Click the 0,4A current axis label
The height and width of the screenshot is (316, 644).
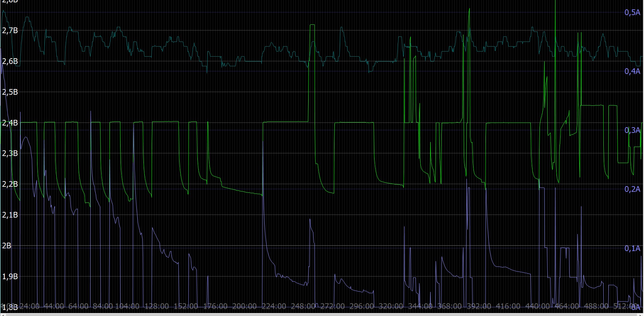(632, 71)
